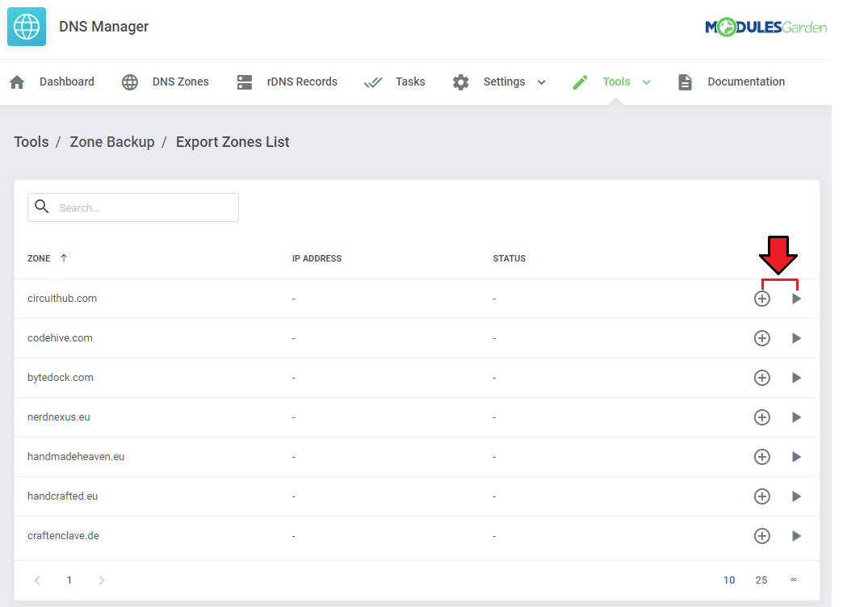Open the Documentation link

coord(732,82)
